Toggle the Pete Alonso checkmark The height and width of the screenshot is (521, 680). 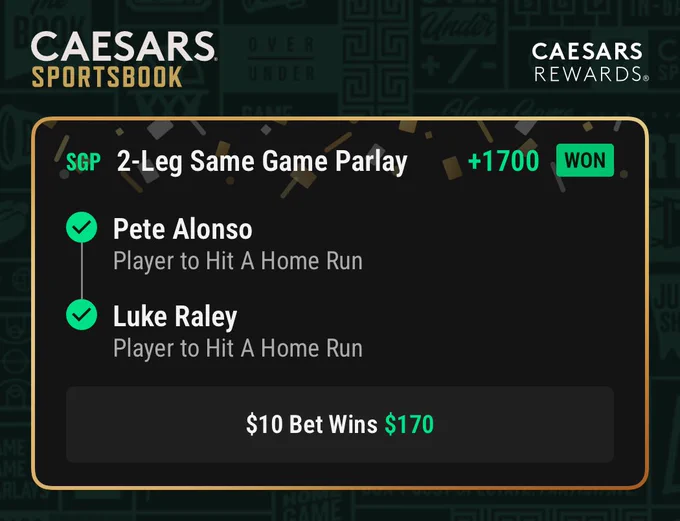coord(82,227)
